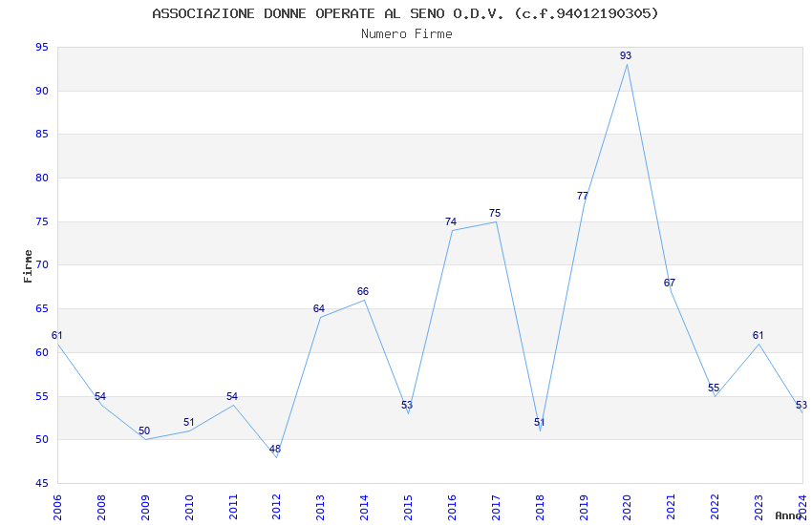Click the x-axis year 2013
This screenshot has height=525, width=812.
(x=320, y=507)
